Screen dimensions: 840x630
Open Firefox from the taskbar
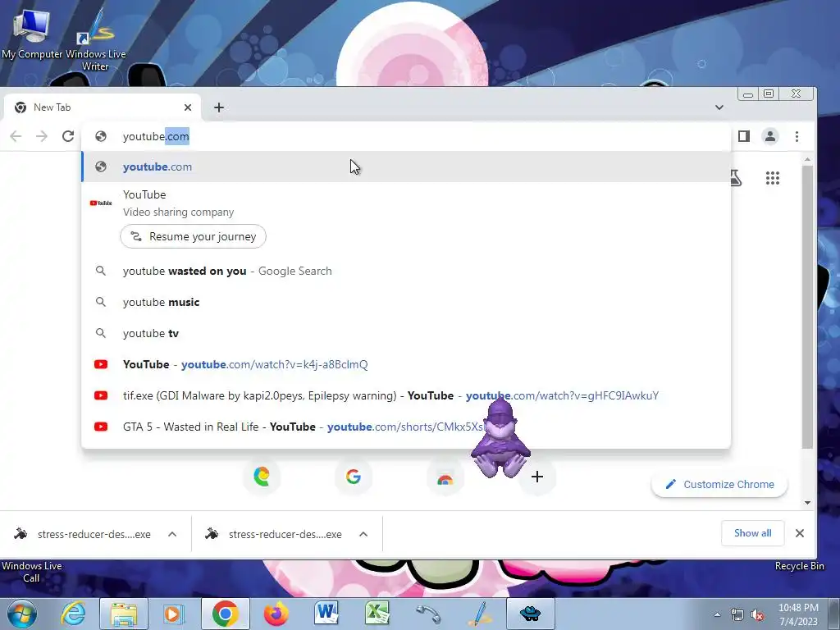click(x=276, y=614)
